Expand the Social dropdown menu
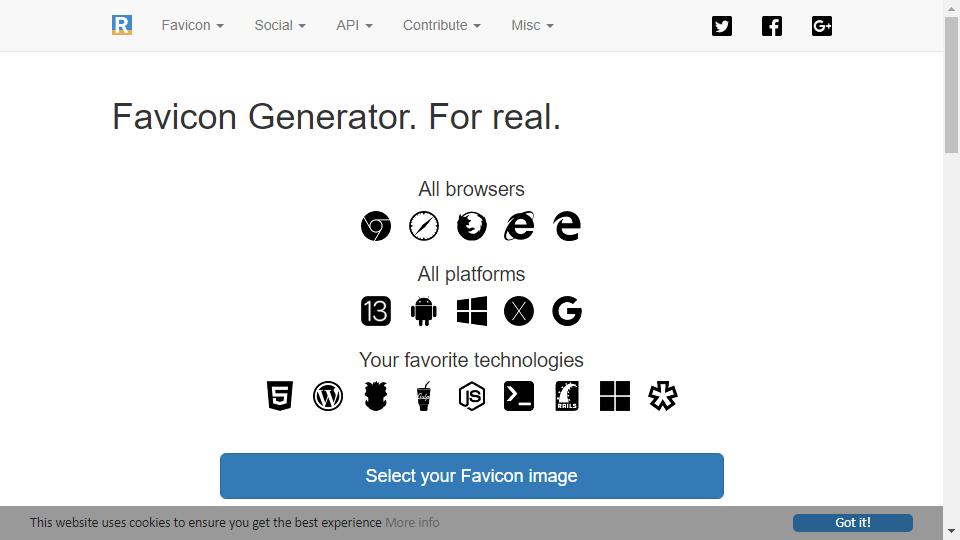The image size is (960, 540). (280, 25)
